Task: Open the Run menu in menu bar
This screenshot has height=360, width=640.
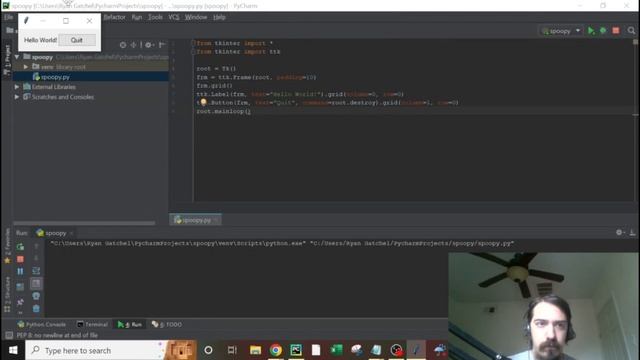Action: (x=137, y=17)
